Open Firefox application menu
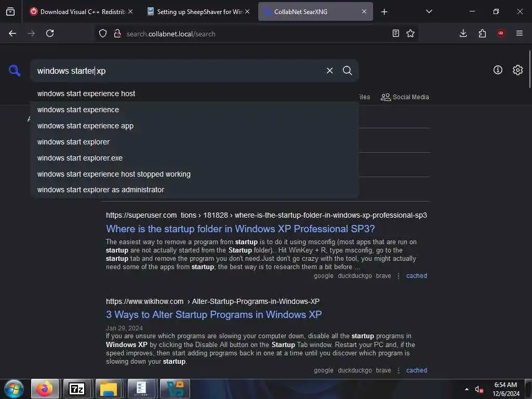532x399 pixels. point(520,33)
